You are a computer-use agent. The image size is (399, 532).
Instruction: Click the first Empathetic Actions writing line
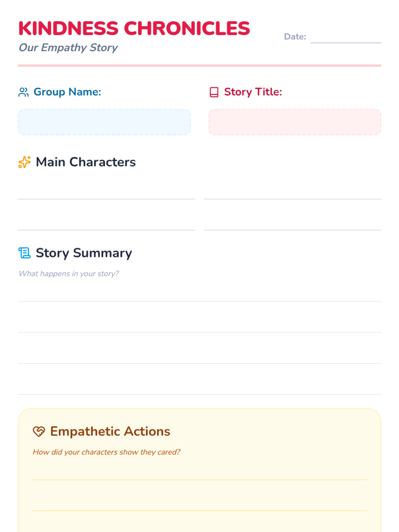tap(199, 471)
